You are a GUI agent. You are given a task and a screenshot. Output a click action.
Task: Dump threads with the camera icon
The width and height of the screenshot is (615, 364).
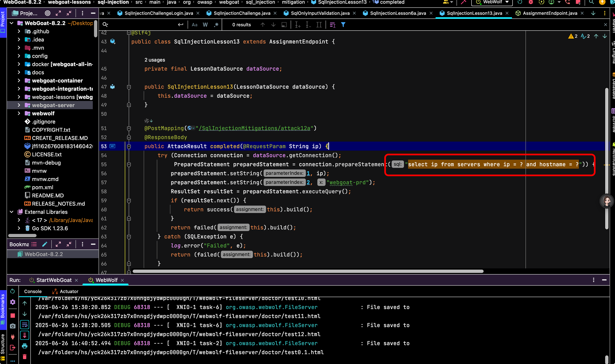click(13, 326)
